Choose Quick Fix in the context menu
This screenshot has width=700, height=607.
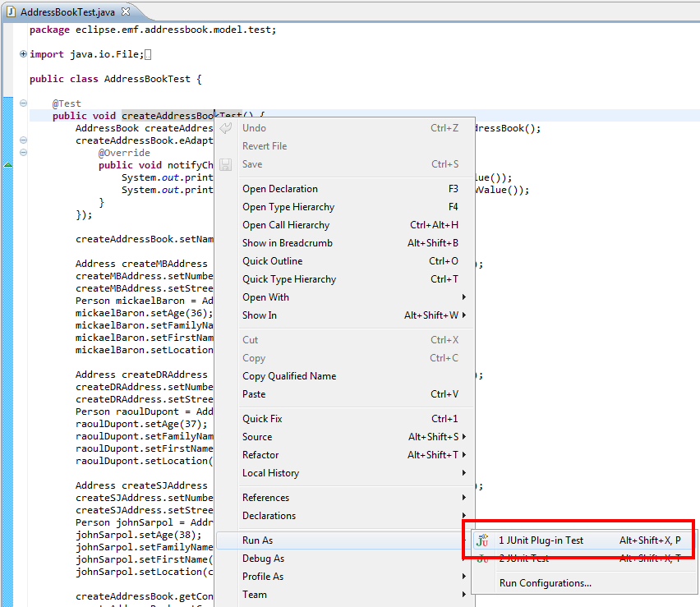[x=262, y=419]
